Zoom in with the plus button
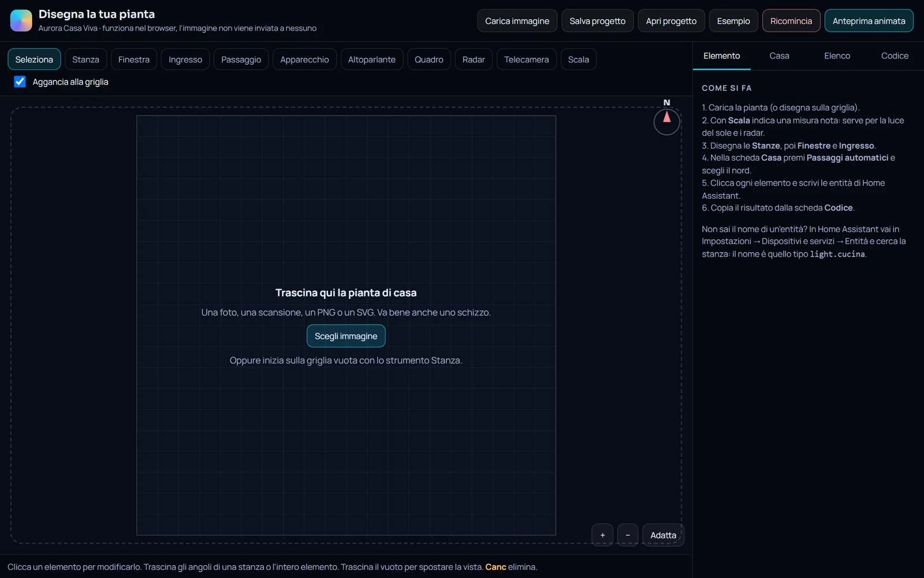Screen dimensions: 924x578 tap(602, 535)
